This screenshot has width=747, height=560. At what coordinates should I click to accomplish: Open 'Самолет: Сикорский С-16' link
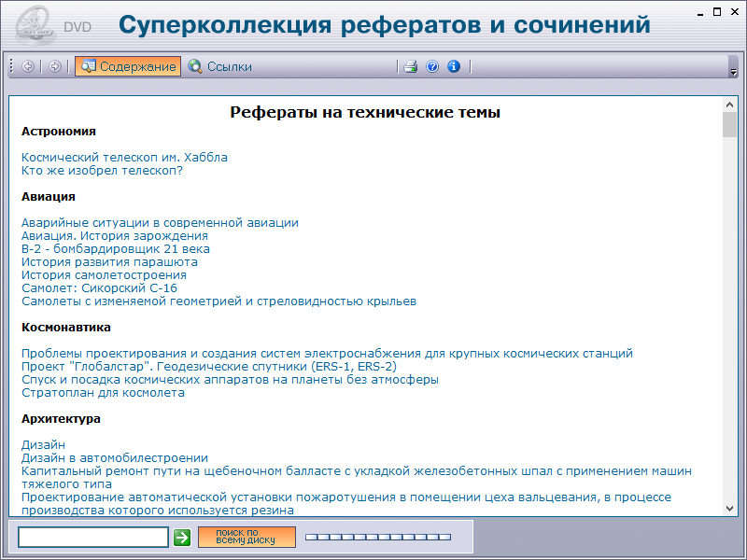pyautogui.click(x=99, y=288)
